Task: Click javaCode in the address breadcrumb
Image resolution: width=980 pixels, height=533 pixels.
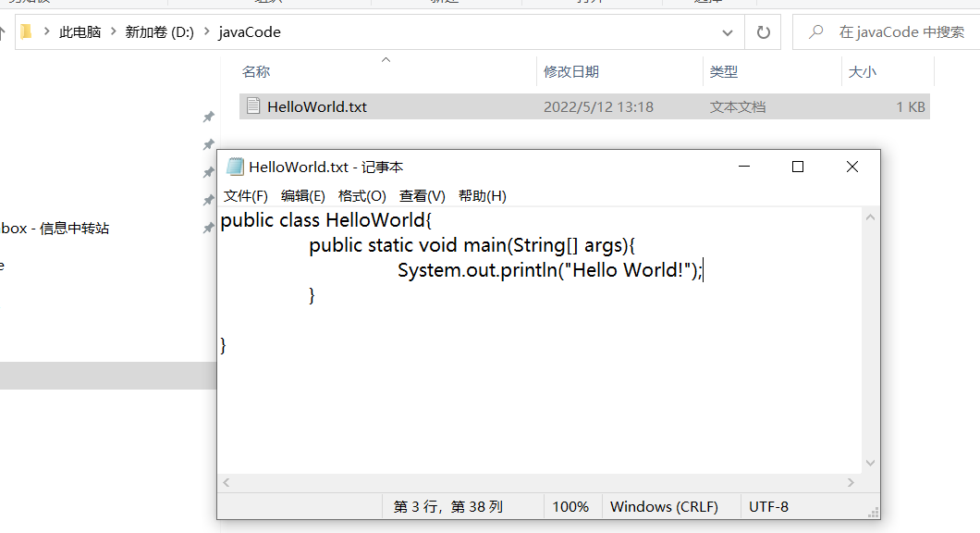Action: coord(250,31)
